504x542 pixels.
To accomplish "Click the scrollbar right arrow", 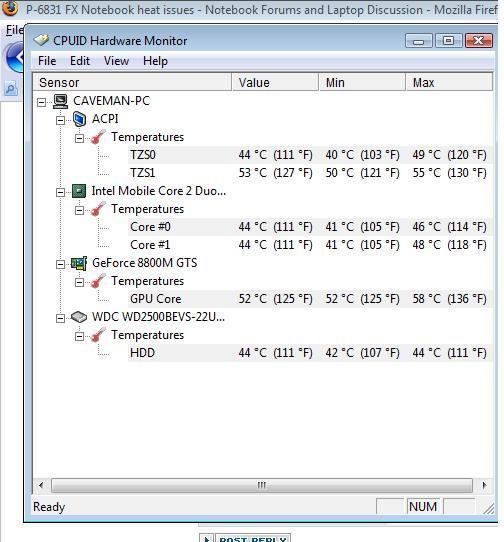I will click(484, 485).
